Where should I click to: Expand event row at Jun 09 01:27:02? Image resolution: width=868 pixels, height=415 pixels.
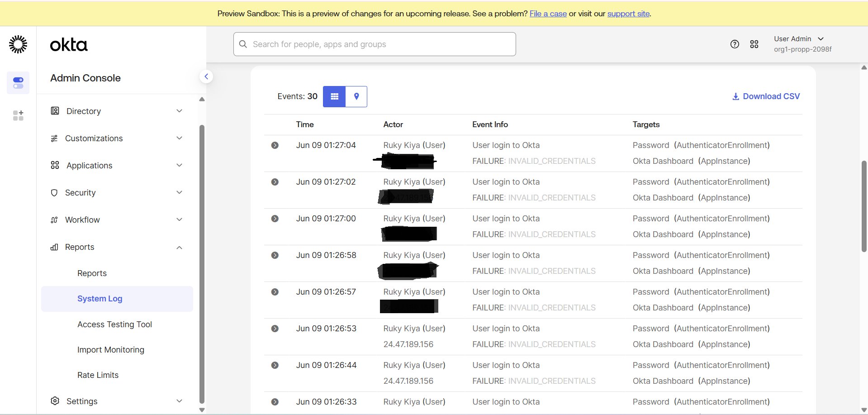(x=275, y=182)
